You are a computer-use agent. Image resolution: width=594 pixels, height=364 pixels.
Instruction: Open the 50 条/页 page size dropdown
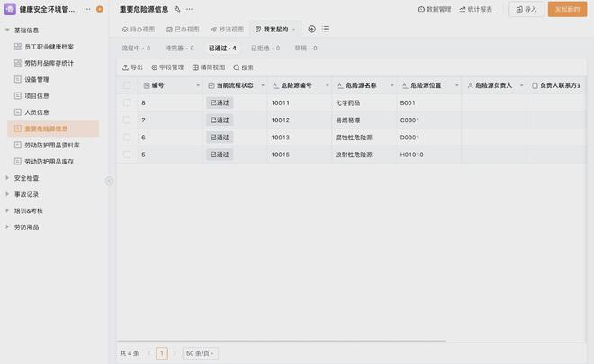(x=201, y=353)
